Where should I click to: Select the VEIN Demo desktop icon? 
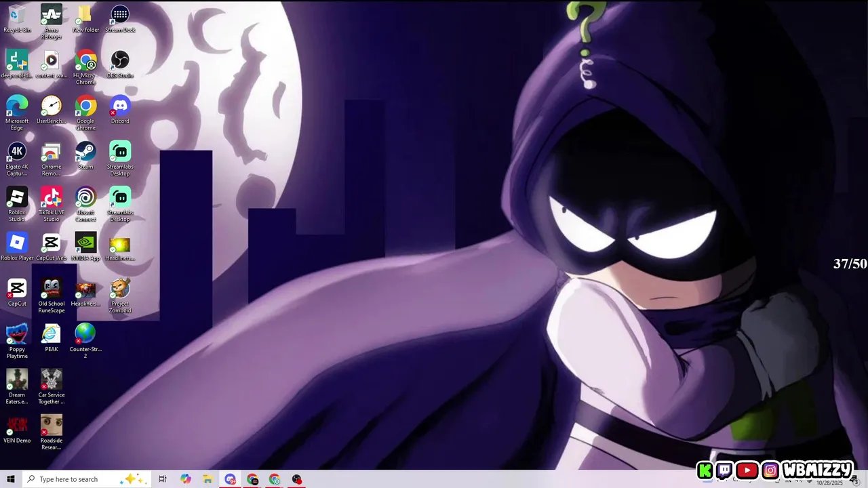tap(17, 429)
